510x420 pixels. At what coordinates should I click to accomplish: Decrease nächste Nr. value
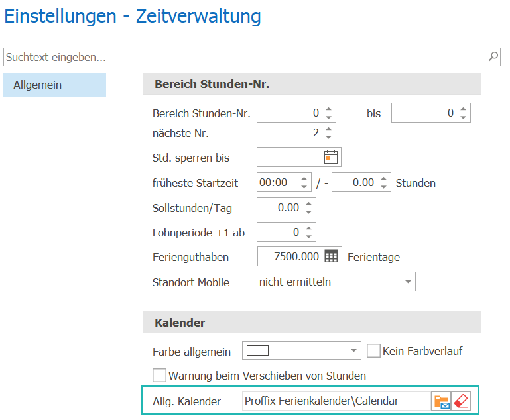328,136
